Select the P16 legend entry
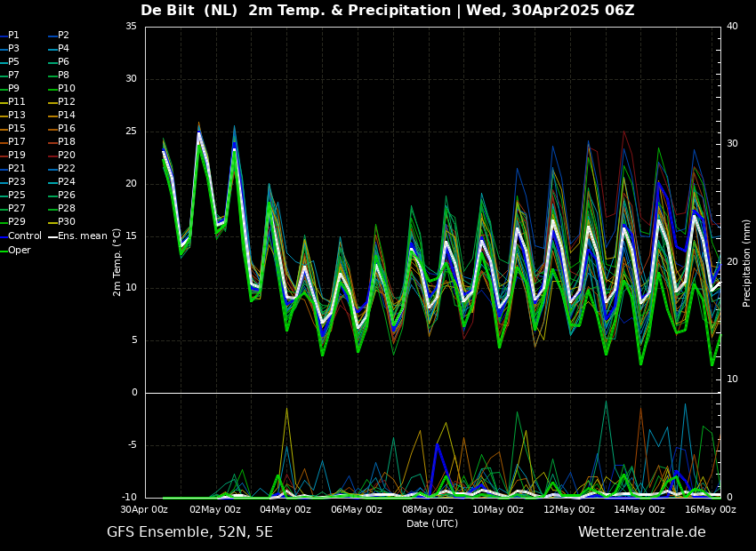Image resolution: width=756 pixels, height=551 pixels. tap(67, 129)
